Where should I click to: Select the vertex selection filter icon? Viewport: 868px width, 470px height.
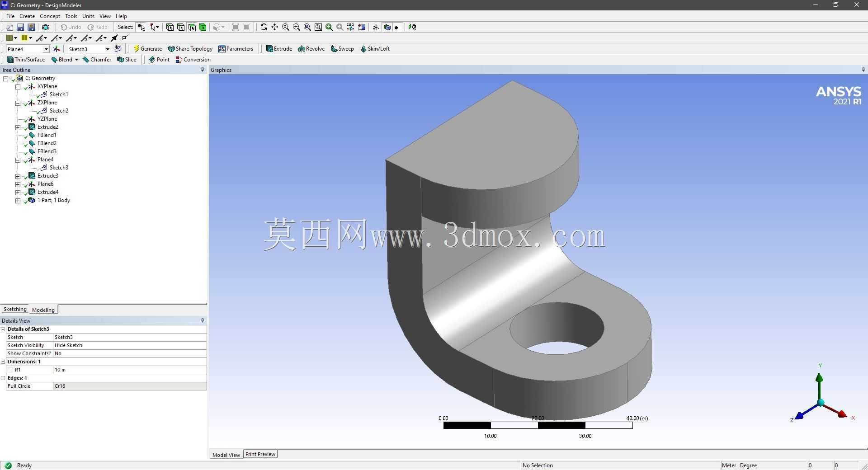(170, 27)
